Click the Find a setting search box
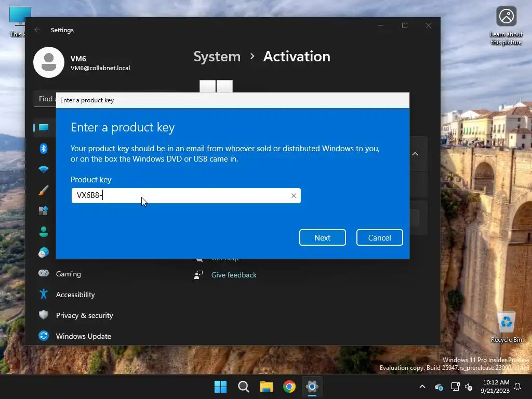 [45, 99]
